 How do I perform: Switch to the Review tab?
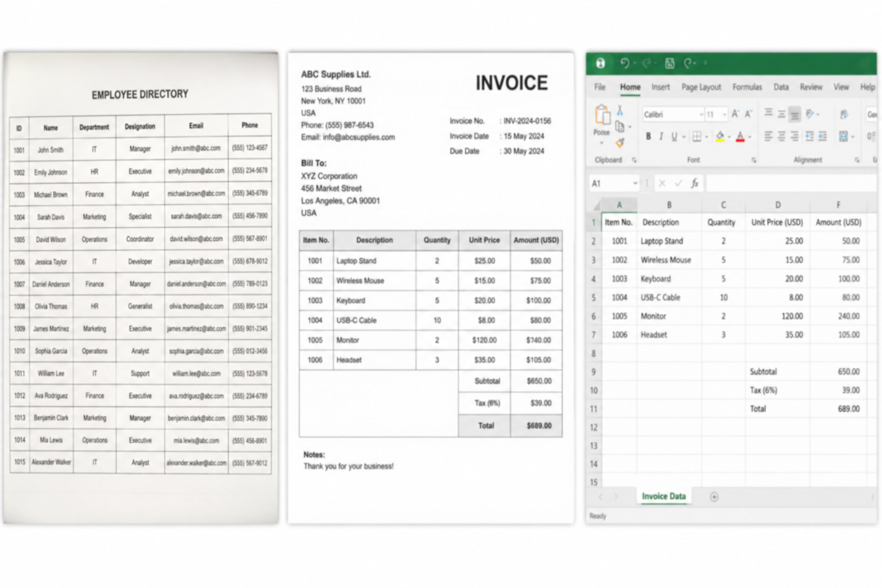point(811,87)
